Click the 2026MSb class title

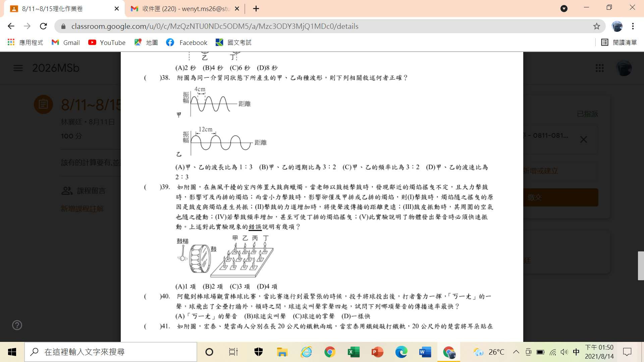[56, 68]
